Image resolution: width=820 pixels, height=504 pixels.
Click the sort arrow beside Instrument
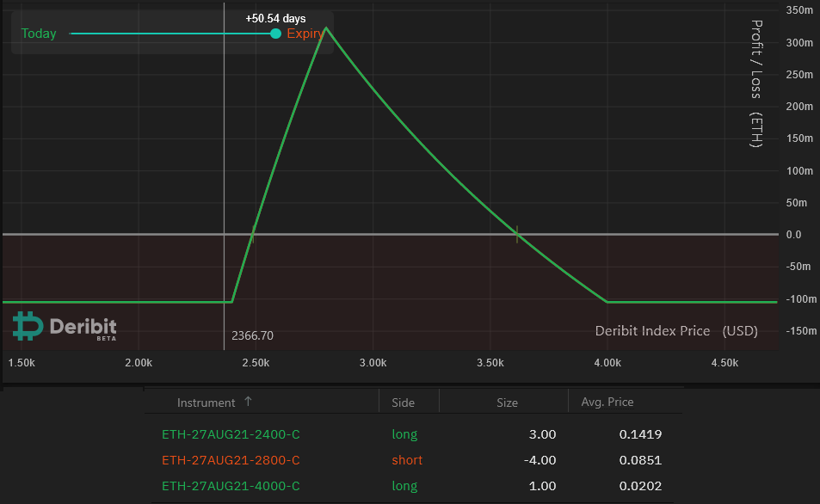coord(249,402)
